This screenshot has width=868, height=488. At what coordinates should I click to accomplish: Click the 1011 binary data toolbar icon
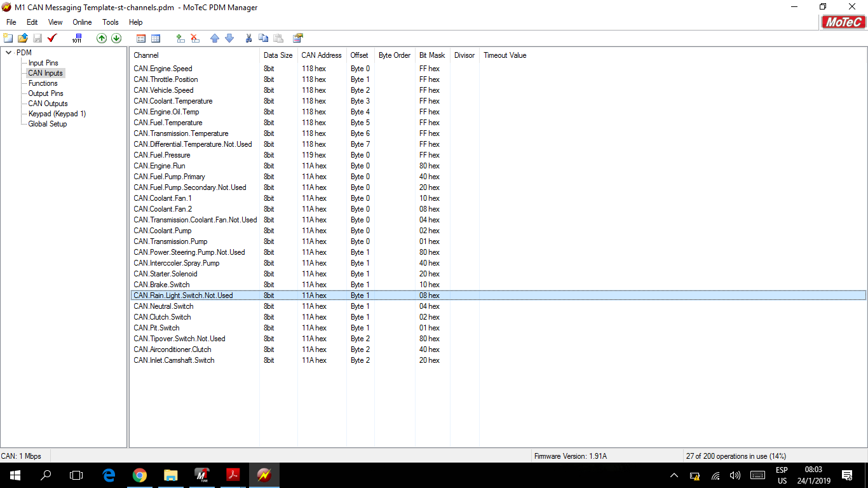[77, 38]
